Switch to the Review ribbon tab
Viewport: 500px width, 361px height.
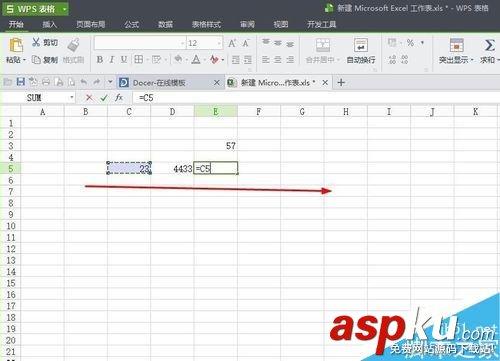pos(247,24)
